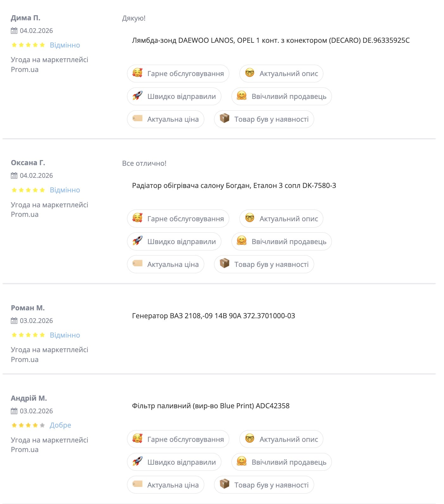The width and height of the screenshot is (444, 504).
Task: Click the star rating of Андрій М. review
Action: pos(28,425)
